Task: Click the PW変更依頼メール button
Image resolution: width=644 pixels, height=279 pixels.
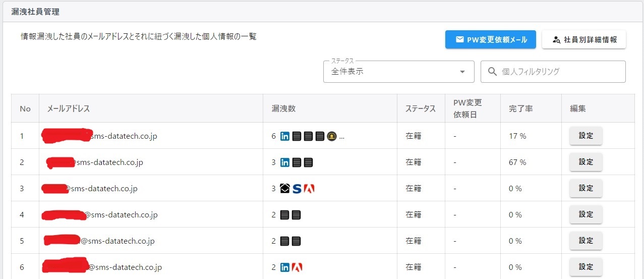Action: coord(491,39)
